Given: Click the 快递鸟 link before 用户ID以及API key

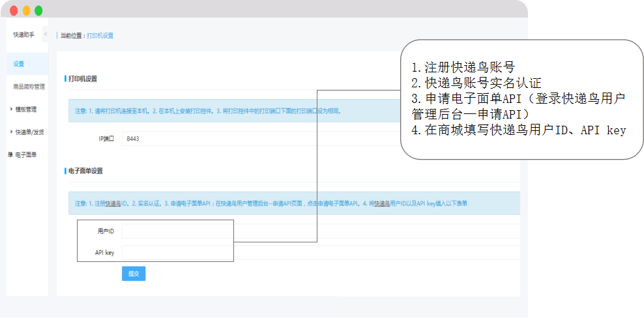Looking at the screenshot, I should (x=381, y=203).
